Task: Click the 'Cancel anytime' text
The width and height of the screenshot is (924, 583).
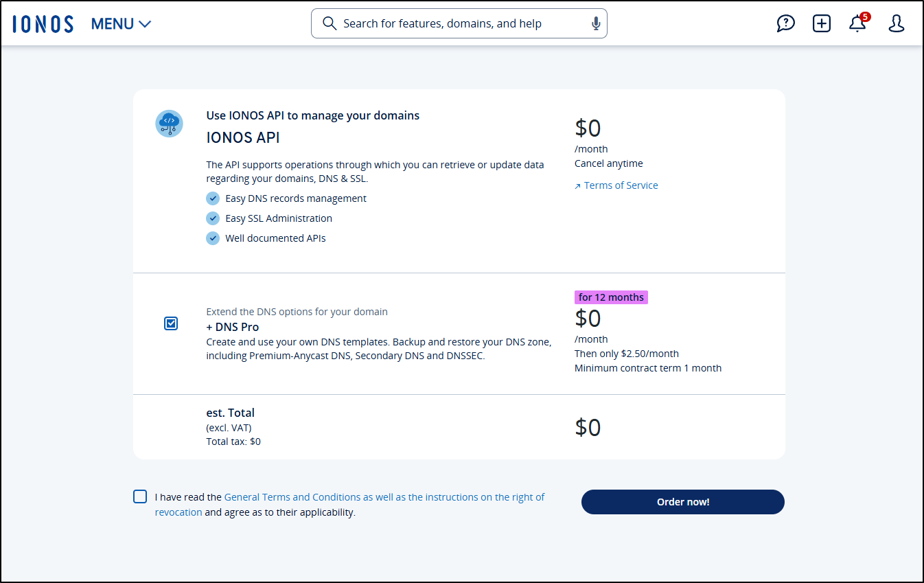Action: click(609, 163)
